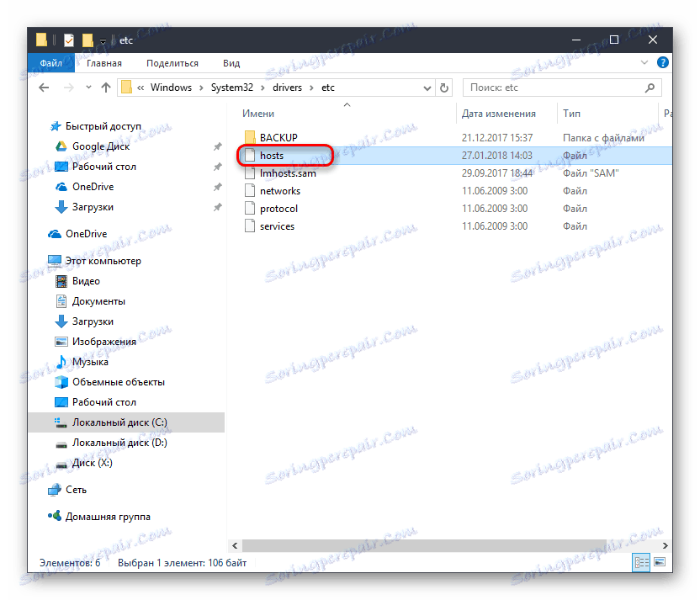Switch to details view in the status bar
This screenshot has width=700, height=600.
[x=643, y=562]
